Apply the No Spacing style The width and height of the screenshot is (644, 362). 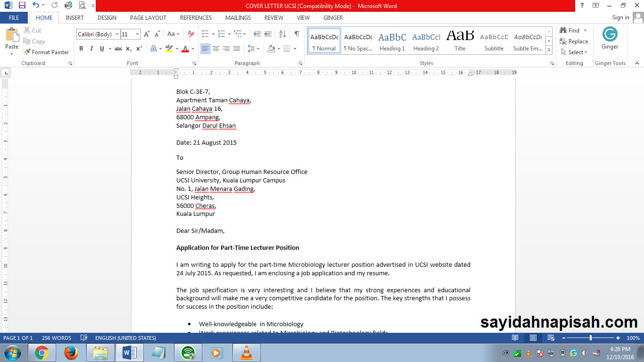click(x=358, y=41)
